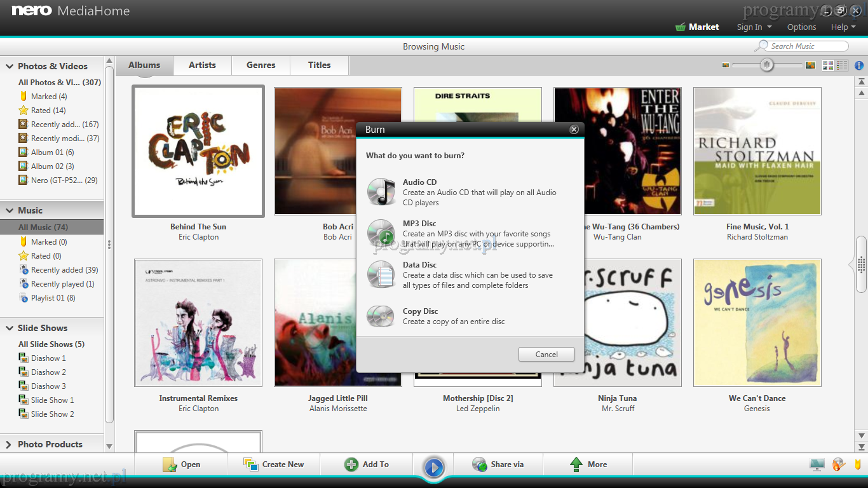The width and height of the screenshot is (868, 488).
Task: Open the Sign In dropdown
Action: click(x=754, y=27)
